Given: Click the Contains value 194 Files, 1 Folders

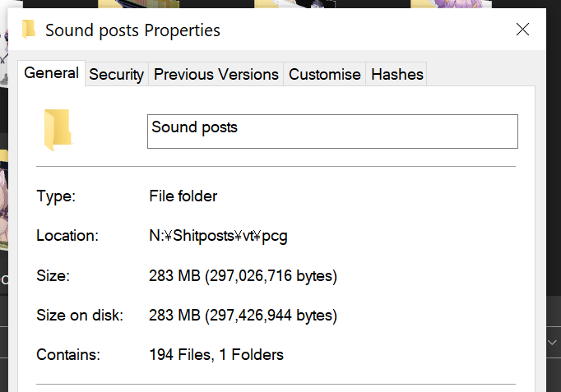Looking at the screenshot, I should click(x=216, y=355).
